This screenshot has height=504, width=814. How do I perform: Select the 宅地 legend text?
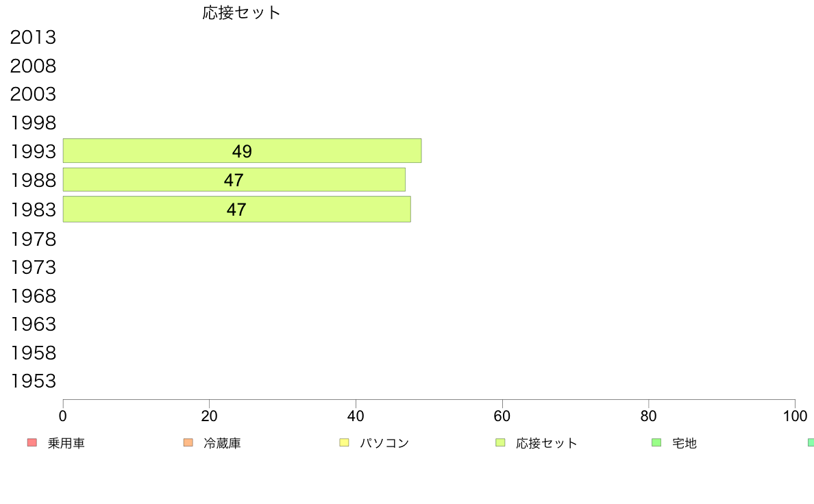[x=684, y=443]
